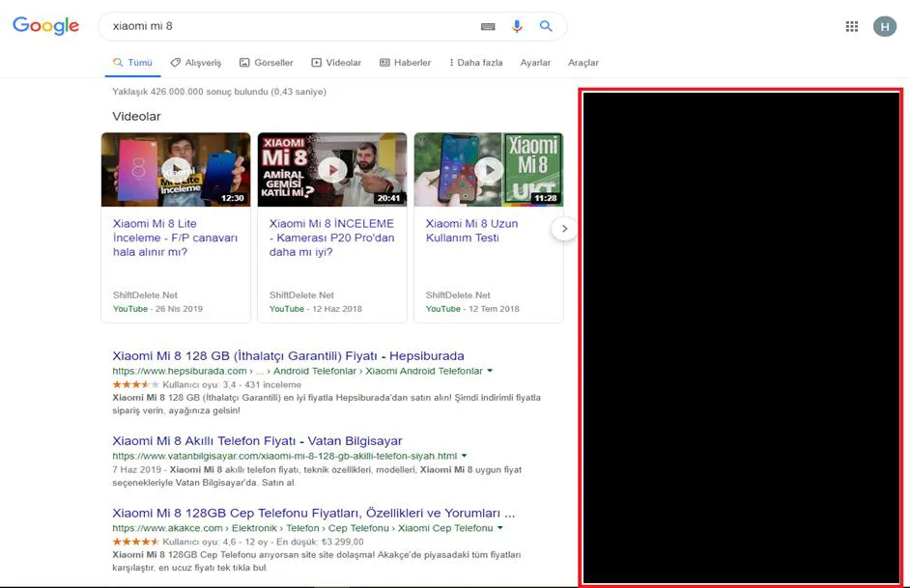
Task: Submit search with magnifier icon
Action: (x=546, y=26)
